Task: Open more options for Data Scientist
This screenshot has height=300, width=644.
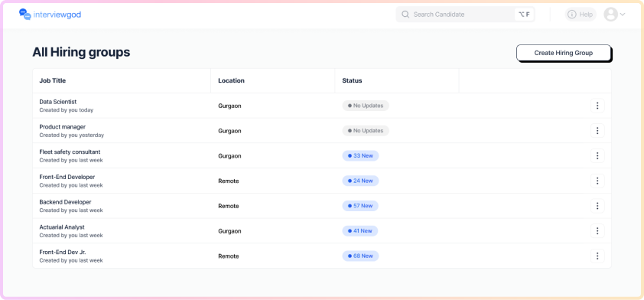Action: (x=597, y=106)
